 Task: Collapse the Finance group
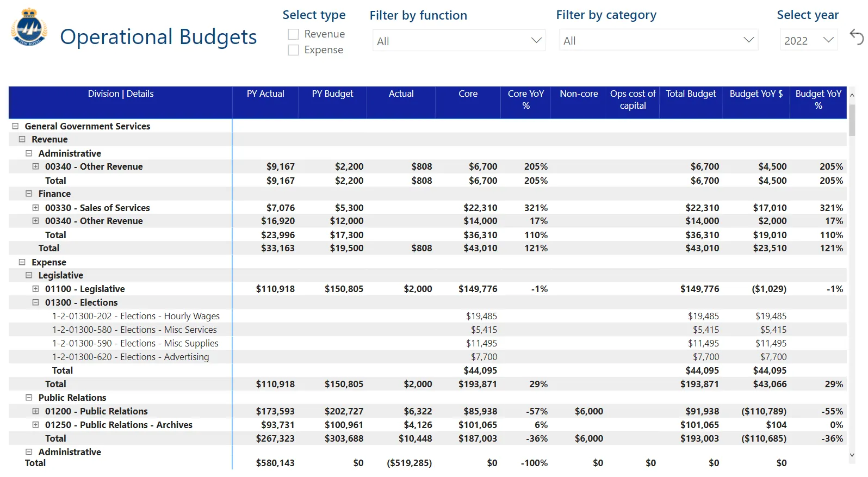point(29,194)
